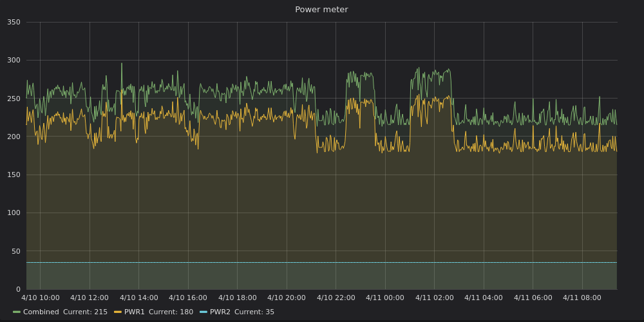Click the 4/10 22:00 time axis label

(x=336, y=298)
